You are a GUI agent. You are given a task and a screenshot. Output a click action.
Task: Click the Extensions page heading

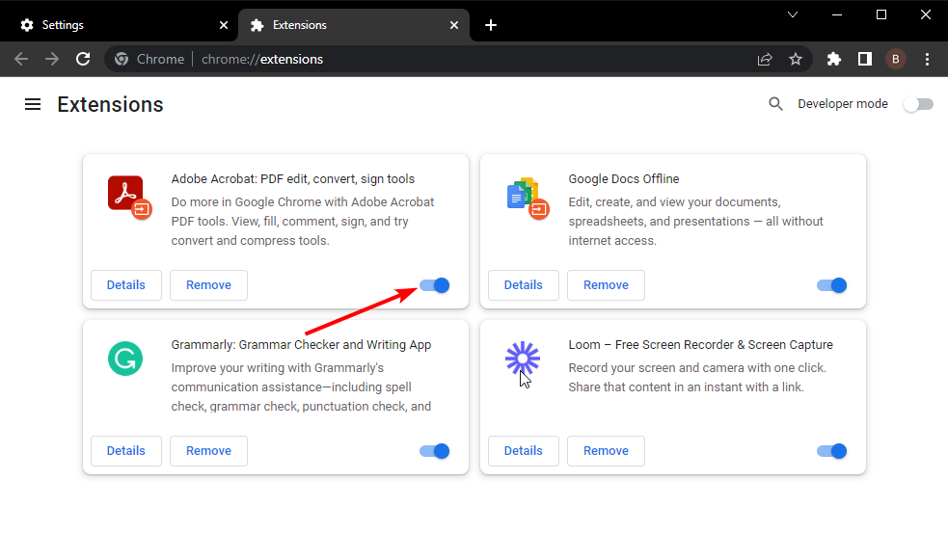tap(110, 104)
